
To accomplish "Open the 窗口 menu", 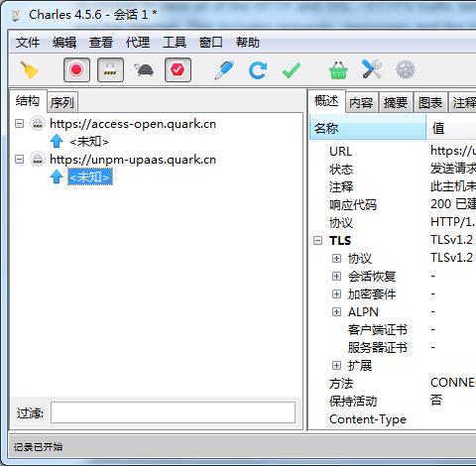I will (x=210, y=43).
